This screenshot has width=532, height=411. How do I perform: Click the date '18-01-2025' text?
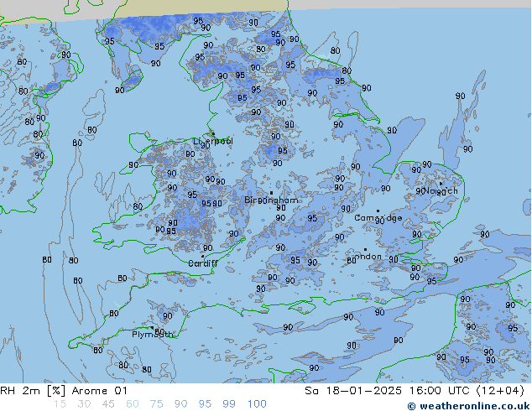pos(363,391)
